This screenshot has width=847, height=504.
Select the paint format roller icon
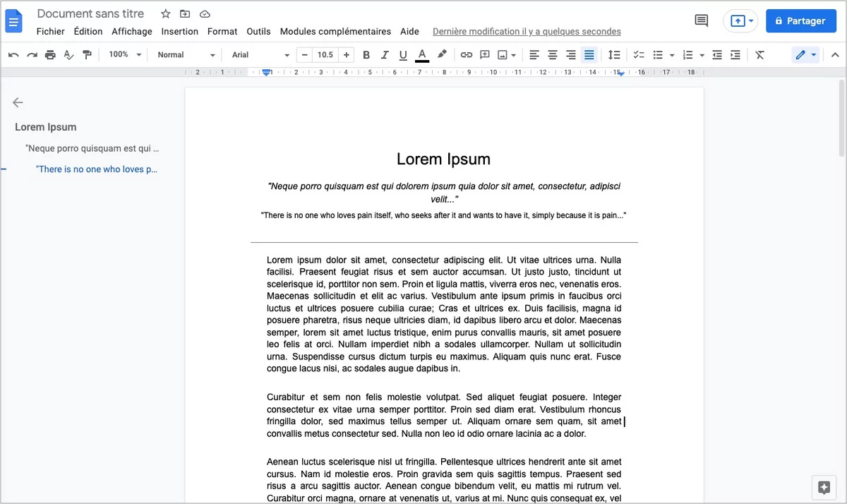(87, 54)
